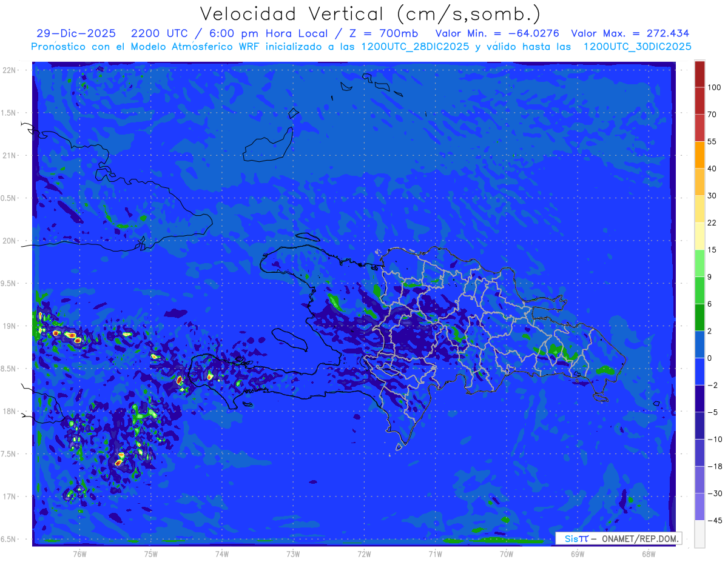728x562 pixels.
Task: Click the '74W' longitude label
Action: (x=221, y=554)
